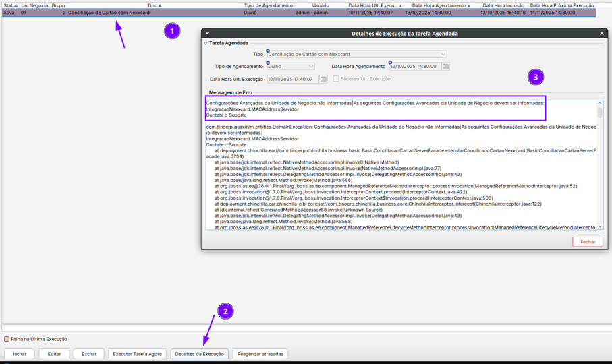The height and width of the screenshot is (364, 612).
Task: Click the blue marker above Tipo de Agendamento
Action: tap(268, 63)
